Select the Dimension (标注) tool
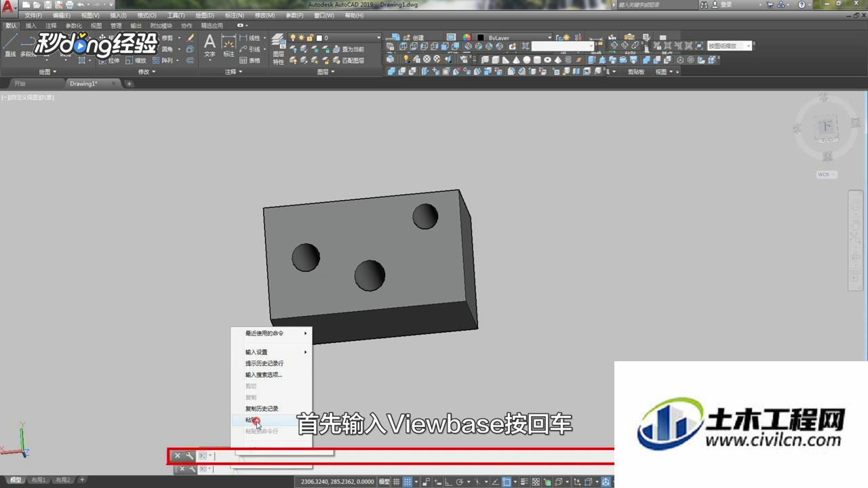 (x=229, y=46)
